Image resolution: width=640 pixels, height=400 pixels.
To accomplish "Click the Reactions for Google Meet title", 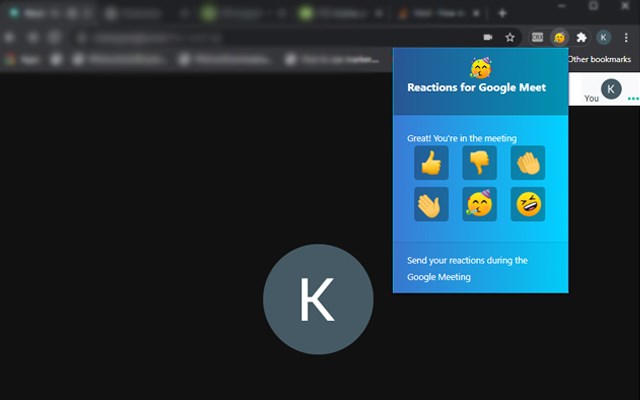I will click(476, 87).
